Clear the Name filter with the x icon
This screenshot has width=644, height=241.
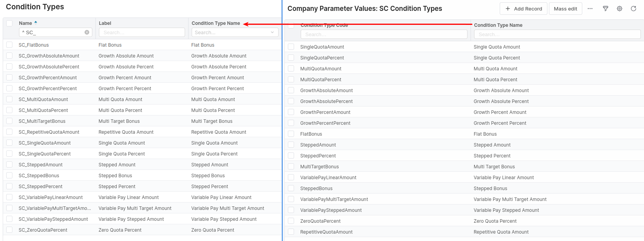coord(87,33)
